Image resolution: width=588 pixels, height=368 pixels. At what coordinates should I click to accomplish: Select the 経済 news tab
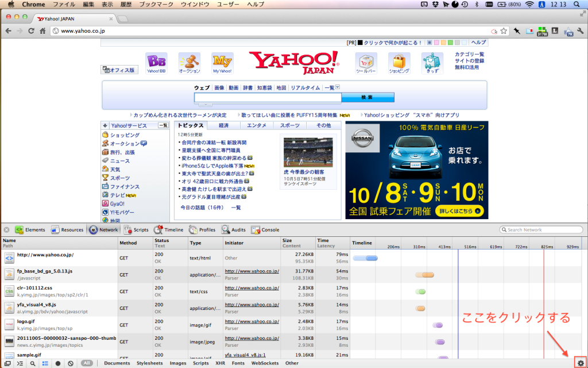tap(224, 125)
